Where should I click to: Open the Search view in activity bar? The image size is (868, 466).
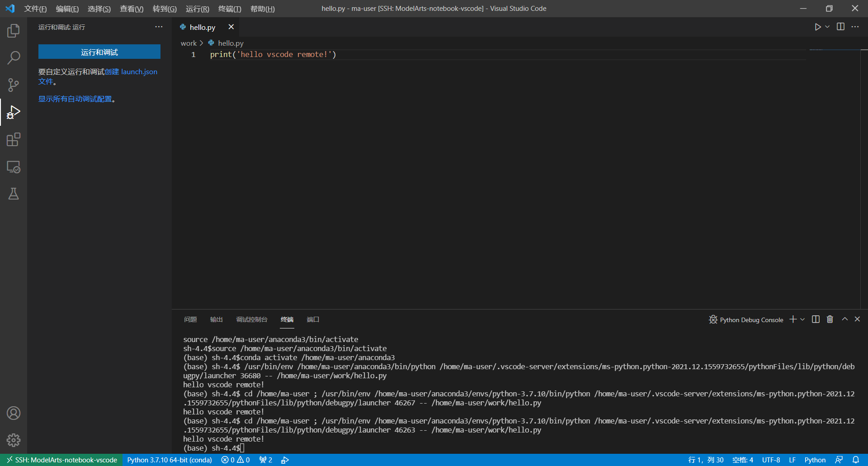pyautogui.click(x=14, y=58)
